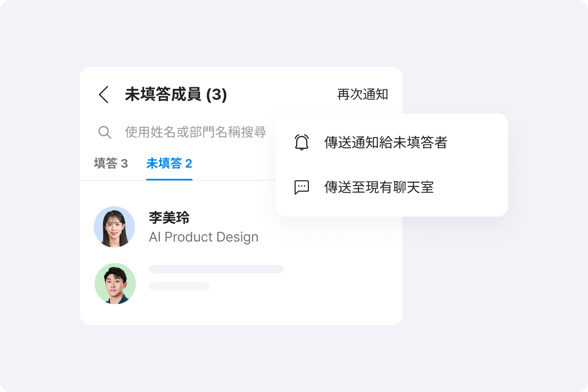
Task: Focus the 使用姓名或部門名稱搜尋 search field
Action: pos(195,132)
